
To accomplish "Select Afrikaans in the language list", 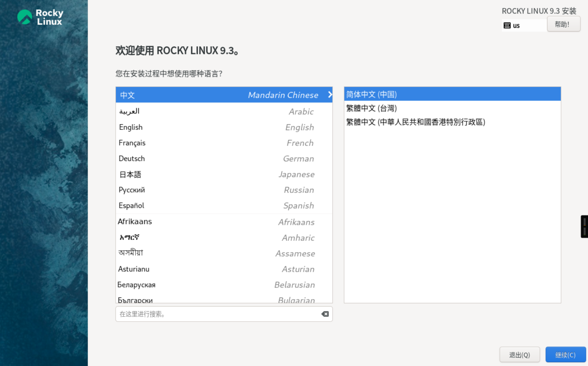I will (224, 222).
